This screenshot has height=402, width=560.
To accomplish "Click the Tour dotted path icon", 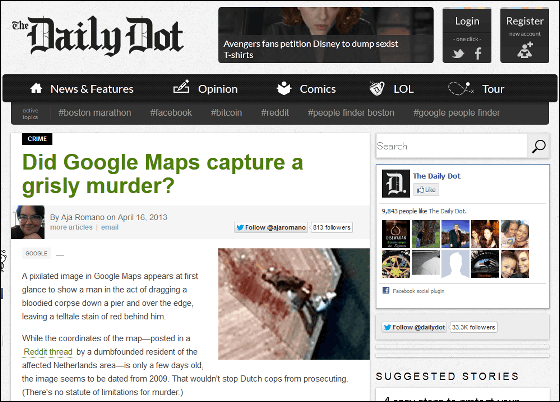I will (461, 88).
